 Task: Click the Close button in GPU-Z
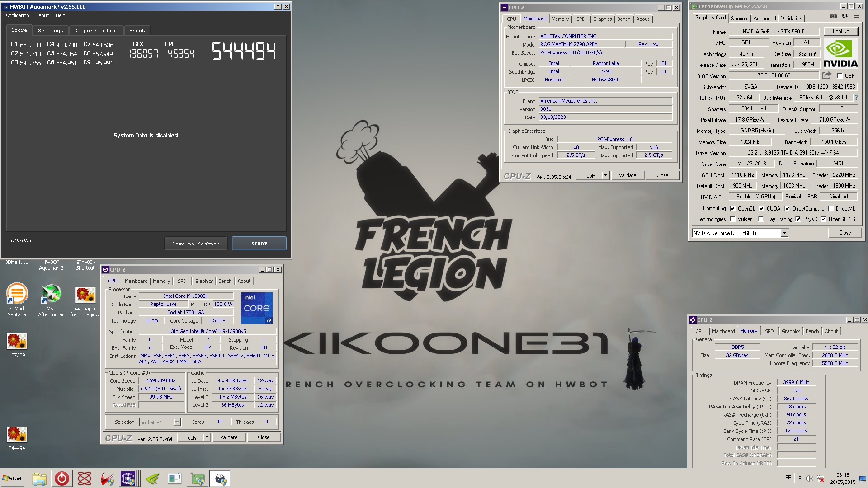844,233
